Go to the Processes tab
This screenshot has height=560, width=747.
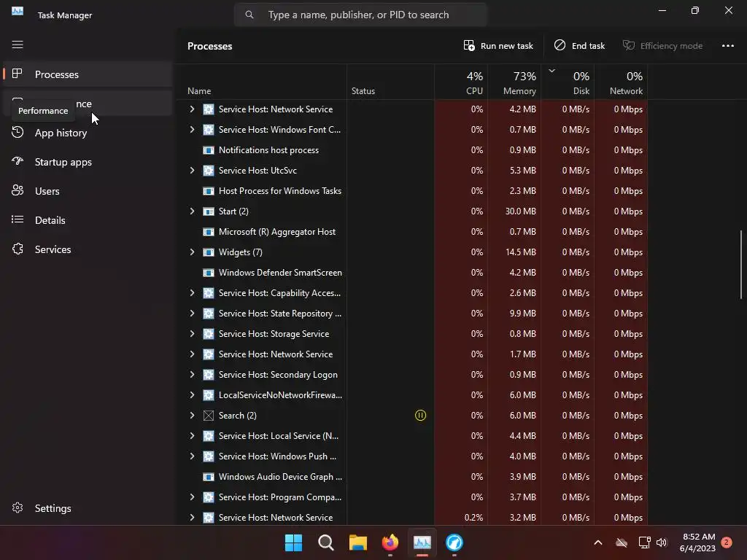tap(88, 74)
